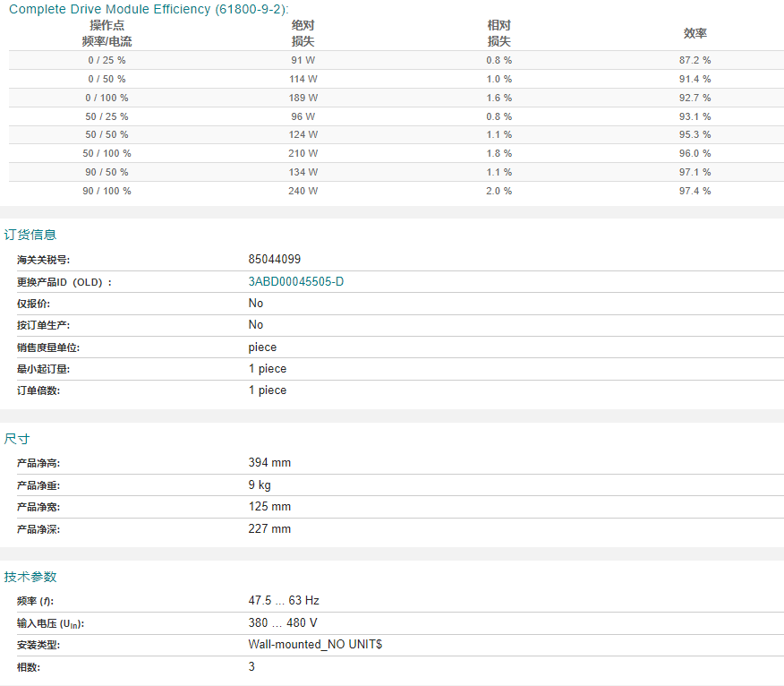Click the No value beside 仅报价
The image size is (784, 686).
(x=255, y=304)
